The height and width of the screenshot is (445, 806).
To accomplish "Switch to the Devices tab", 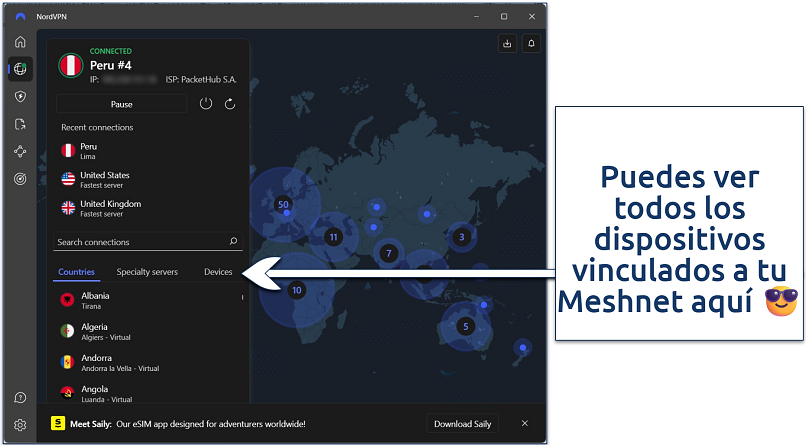I will [218, 272].
